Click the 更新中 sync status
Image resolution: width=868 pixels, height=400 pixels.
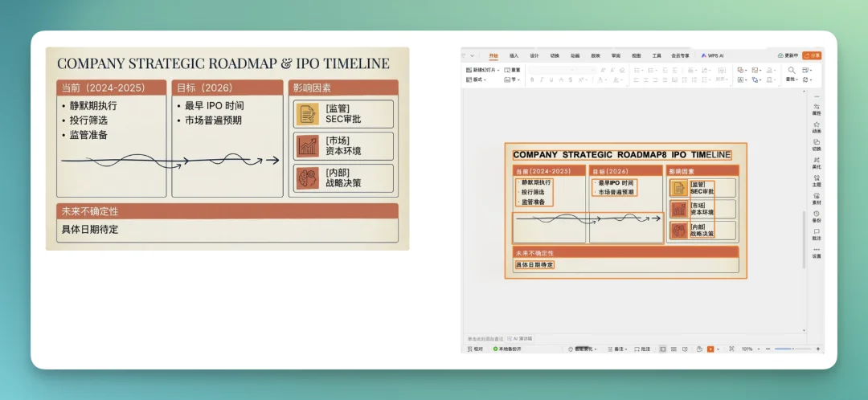pos(788,55)
